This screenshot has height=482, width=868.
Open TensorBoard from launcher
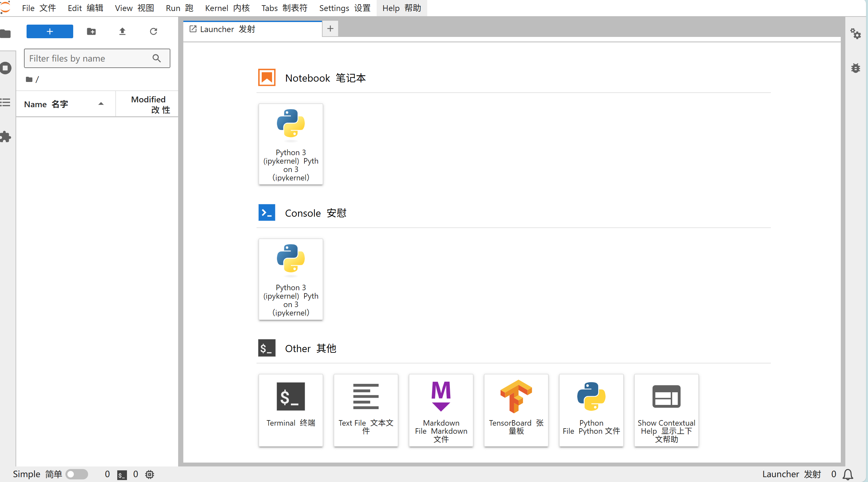point(516,410)
